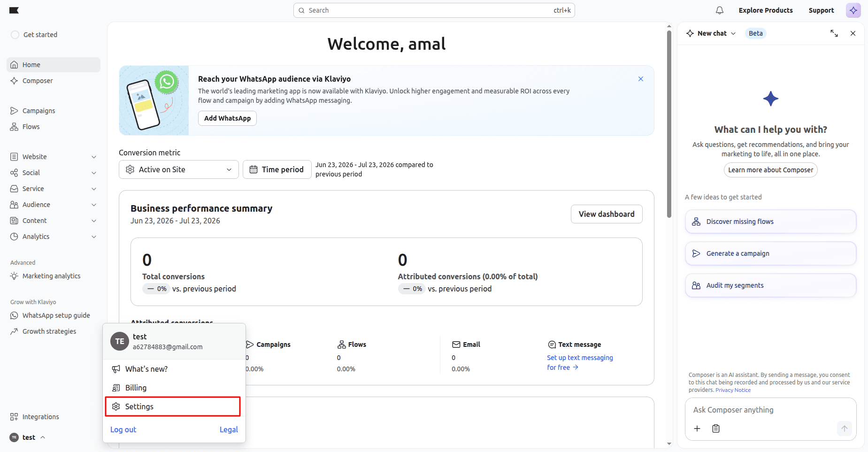Select Audit my segments idea
The image size is (868, 452).
[771, 285]
